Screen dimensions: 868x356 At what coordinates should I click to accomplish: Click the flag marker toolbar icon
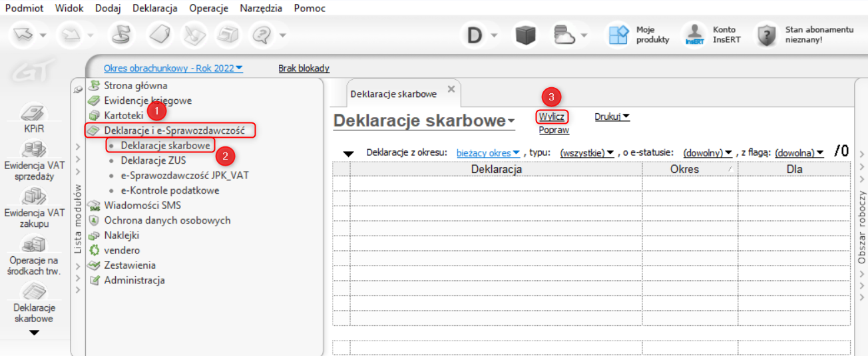pyautogui.click(x=122, y=35)
